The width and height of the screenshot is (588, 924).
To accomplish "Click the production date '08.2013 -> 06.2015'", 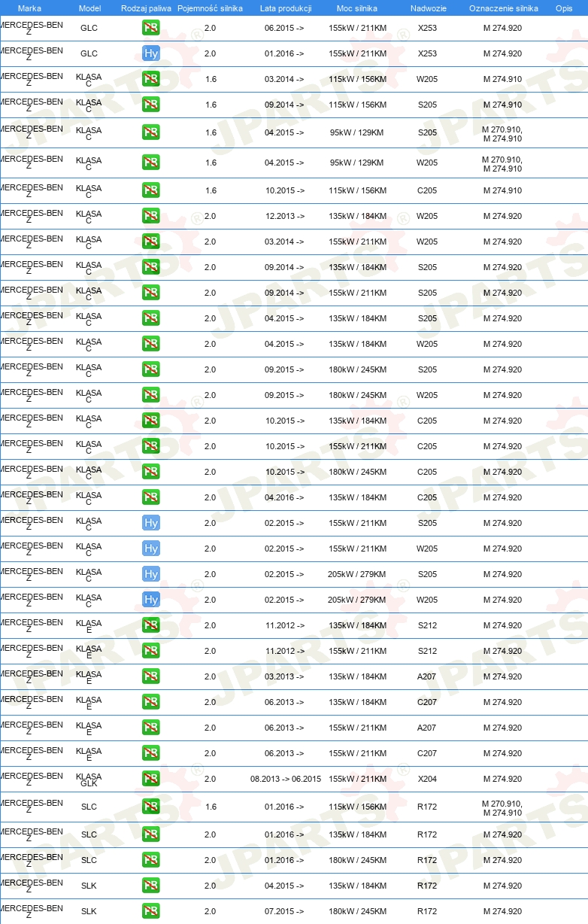I will (286, 780).
